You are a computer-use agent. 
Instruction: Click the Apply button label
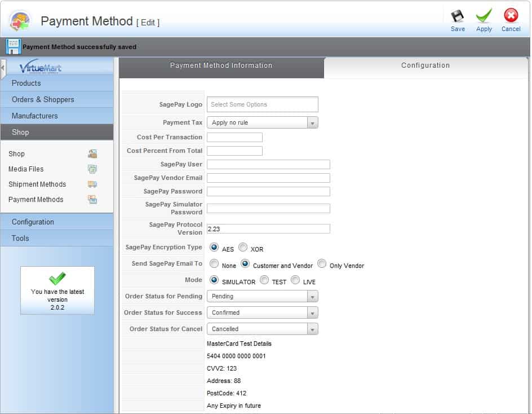pos(484,29)
